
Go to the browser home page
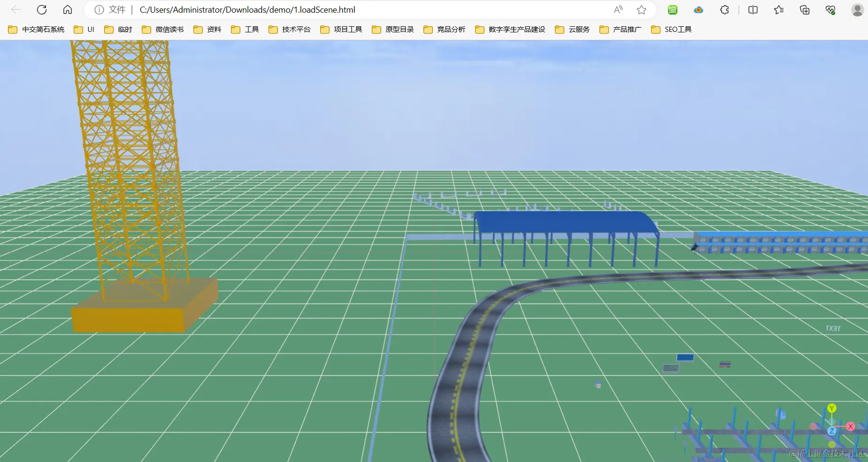pyautogui.click(x=68, y=9)
